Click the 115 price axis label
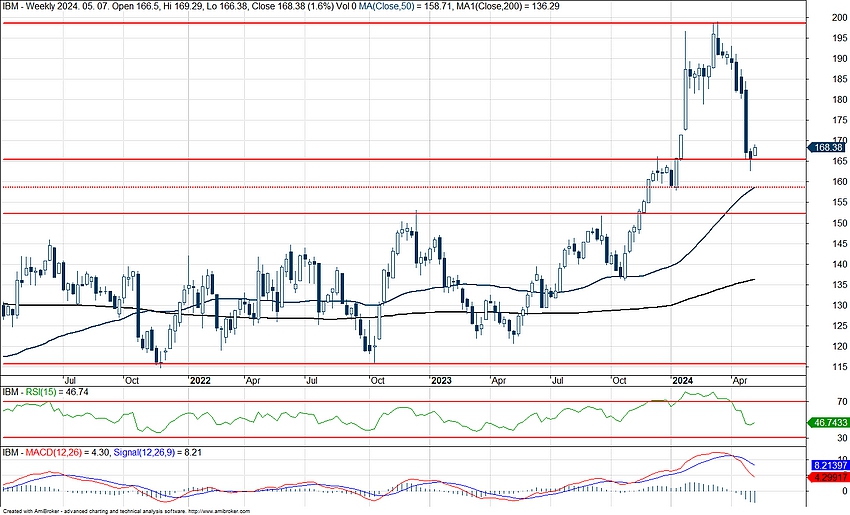The width and height of the screenshot is (850, 515). pyautogui.click(x=839, y=366)
